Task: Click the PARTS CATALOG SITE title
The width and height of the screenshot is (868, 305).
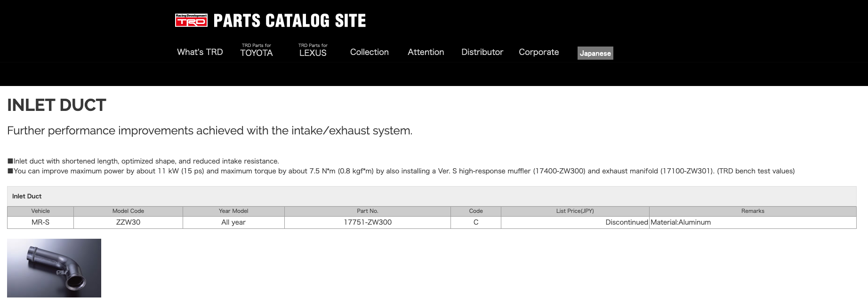Action: click(x=289, y=21)
